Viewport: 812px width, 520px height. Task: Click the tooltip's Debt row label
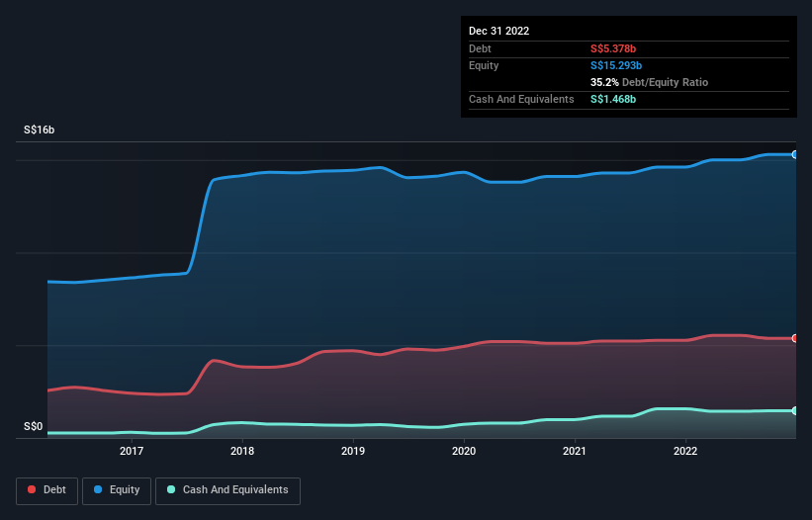click(x=480, y=48)
